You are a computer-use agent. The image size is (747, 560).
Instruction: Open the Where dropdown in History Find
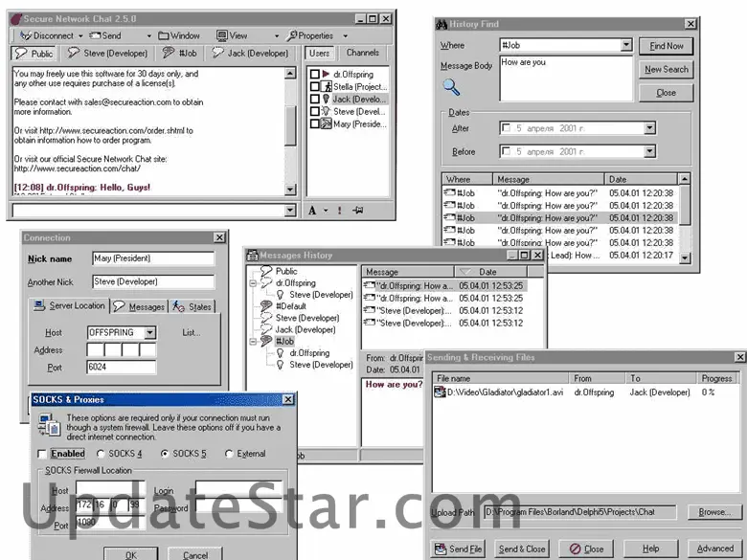click(626, 45)
